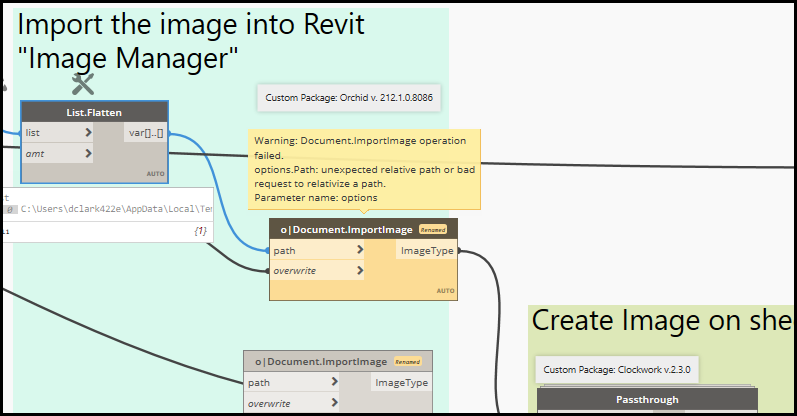Select the gray o|Document.ImportImage node title
The image size is (797, 416).
click(x=321, y=362)
